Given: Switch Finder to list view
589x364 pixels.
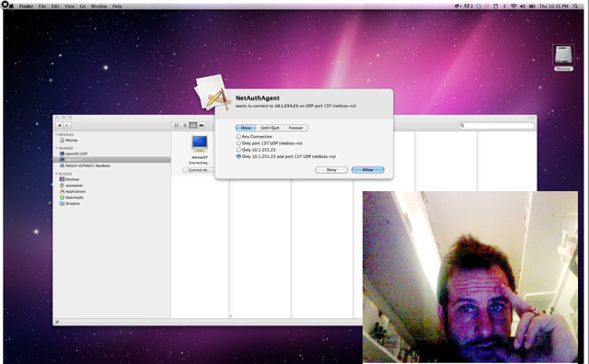Looking at the screenshot, I should point(185,125).
